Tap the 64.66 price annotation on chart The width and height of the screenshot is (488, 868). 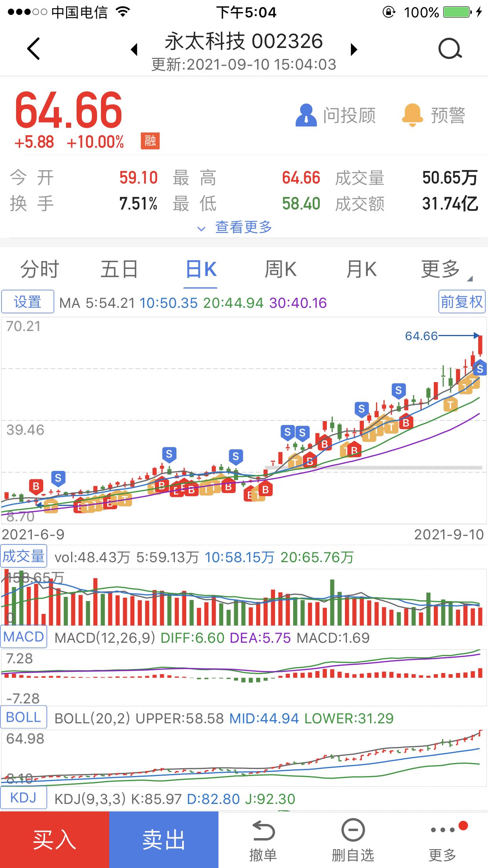tap(421, 336)
